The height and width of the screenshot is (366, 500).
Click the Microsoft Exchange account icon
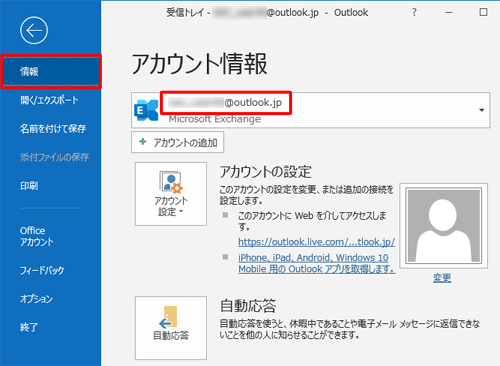(x=146, y=110)
